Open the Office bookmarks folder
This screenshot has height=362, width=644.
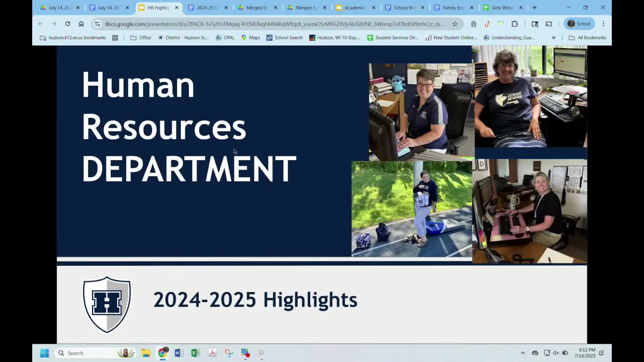coord(141,38)
